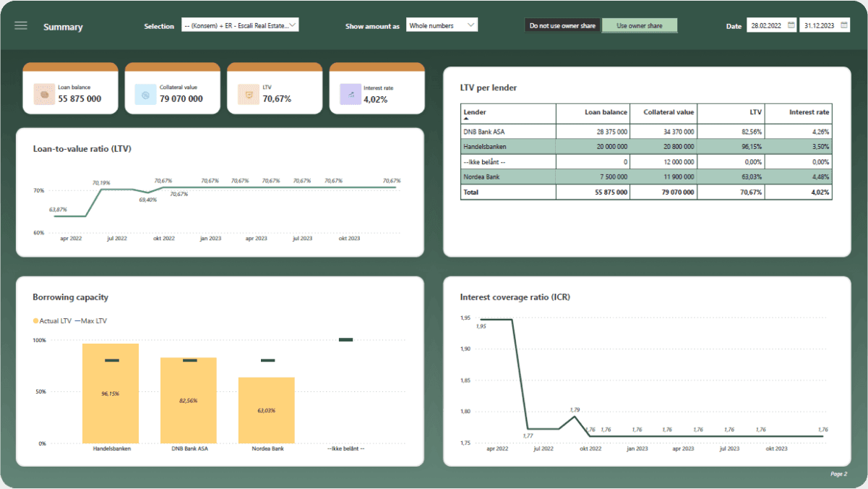Click collateral value 34 370 000
Screen dimensions: 868x489
[679, 132]
